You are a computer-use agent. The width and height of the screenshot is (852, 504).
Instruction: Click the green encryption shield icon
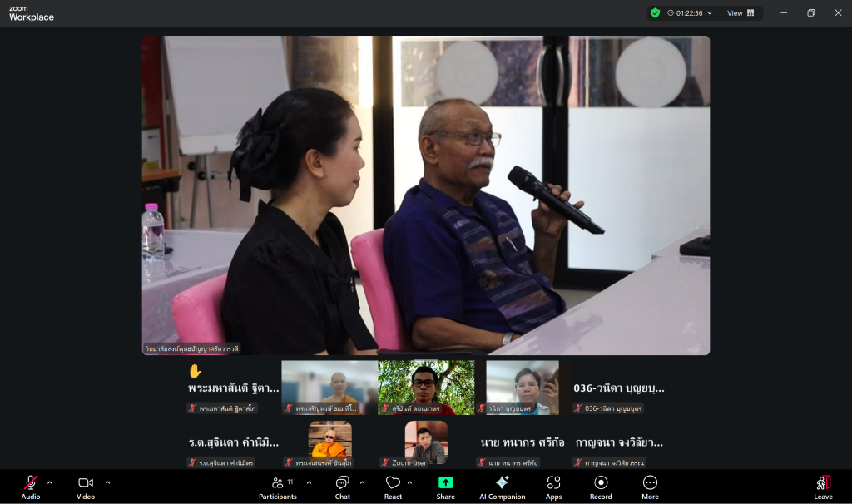click(656, 13)
